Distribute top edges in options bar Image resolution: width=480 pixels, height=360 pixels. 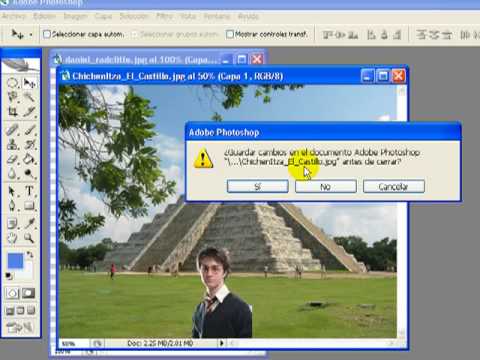pyautogui.click(x=421, y=34)
